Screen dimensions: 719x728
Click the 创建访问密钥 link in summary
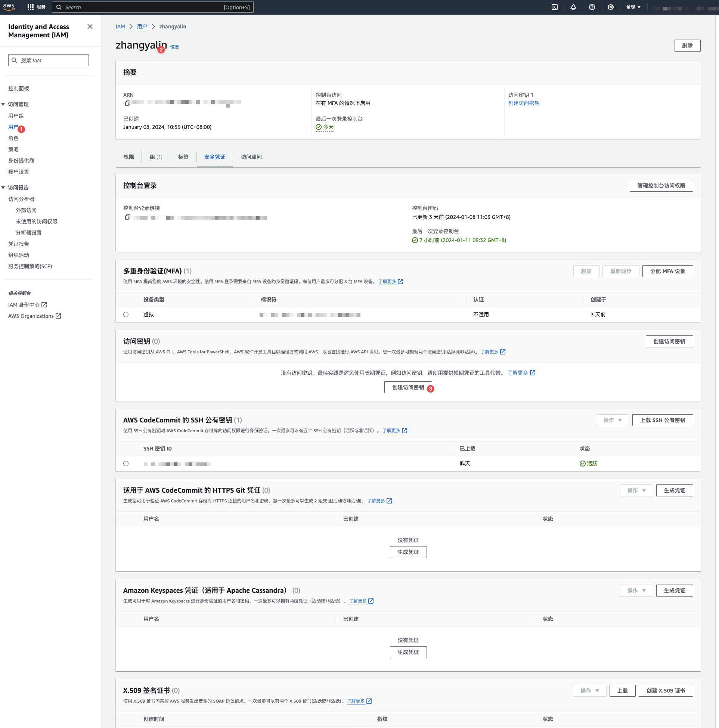pyautogui.click(x=524, y=103)
